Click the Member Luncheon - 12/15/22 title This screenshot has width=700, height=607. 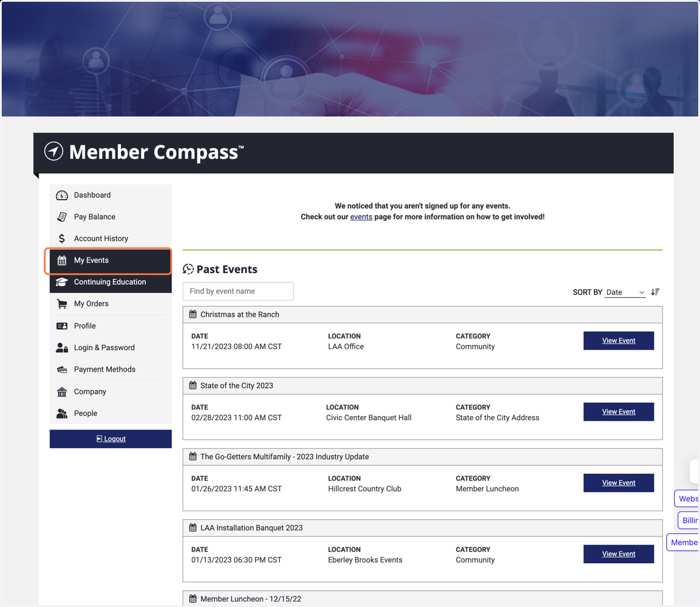pyautogui.click(x=251, y=599)
